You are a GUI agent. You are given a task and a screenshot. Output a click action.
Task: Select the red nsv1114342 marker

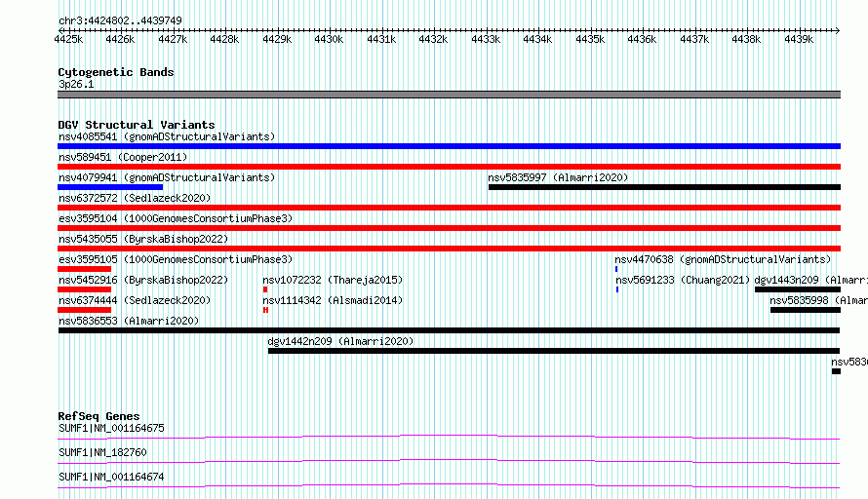tap(265, 310)
